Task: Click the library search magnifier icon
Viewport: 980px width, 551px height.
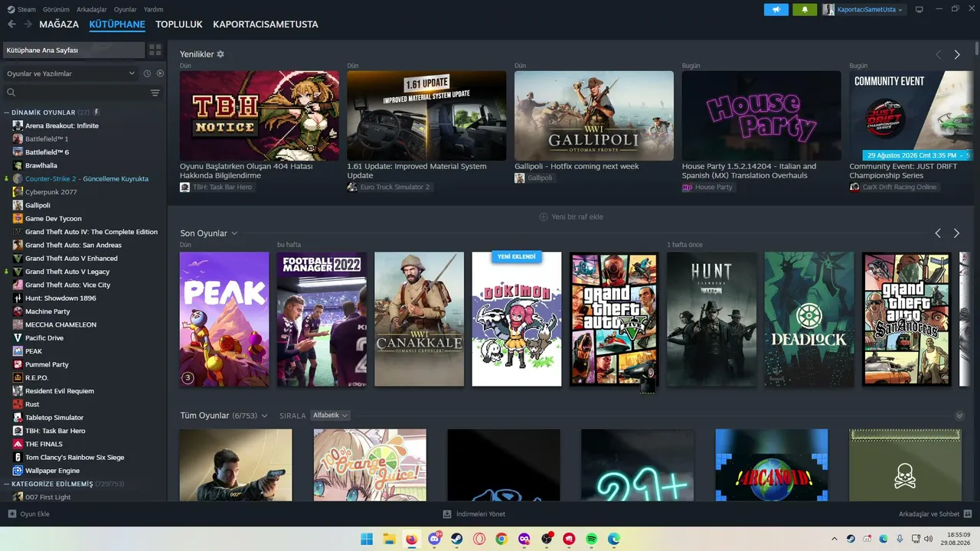Action: (x=11, y=93)
